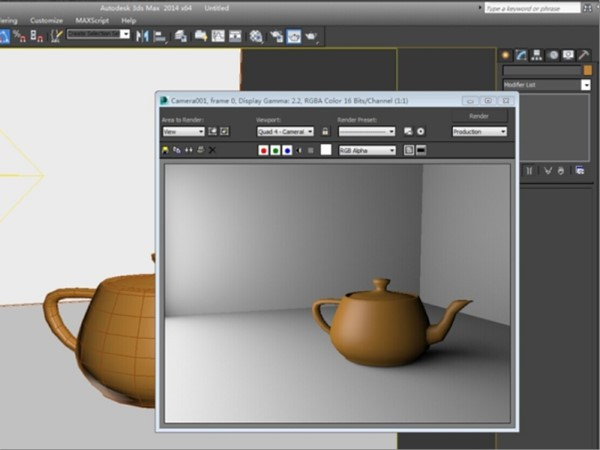This screenshot has height=450, width=600.
Task: Open the Hierarchy command panel tab
Action: pos(537,55)
